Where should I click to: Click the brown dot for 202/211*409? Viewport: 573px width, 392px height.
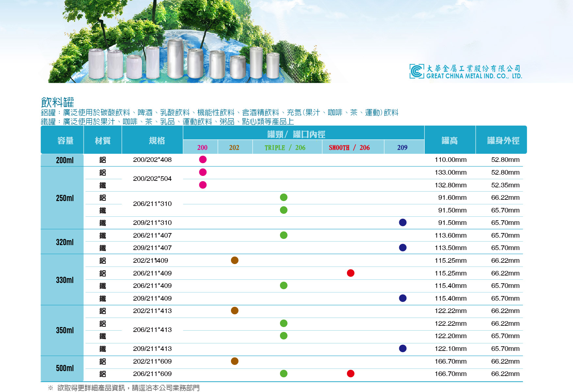tap(235, 260)
